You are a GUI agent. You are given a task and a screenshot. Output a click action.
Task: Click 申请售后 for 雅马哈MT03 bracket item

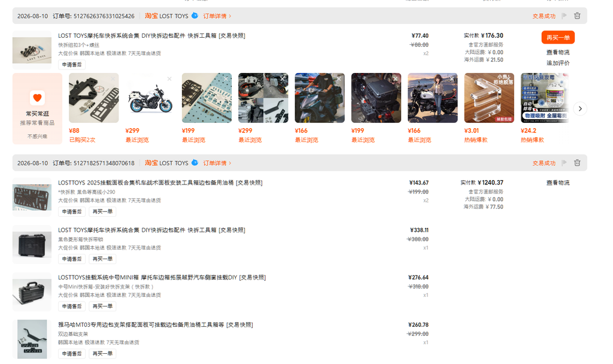72,353
